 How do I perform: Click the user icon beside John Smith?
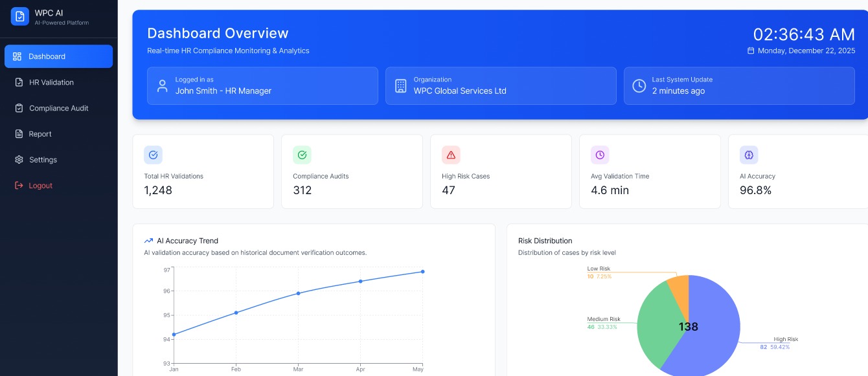(162, 85)
